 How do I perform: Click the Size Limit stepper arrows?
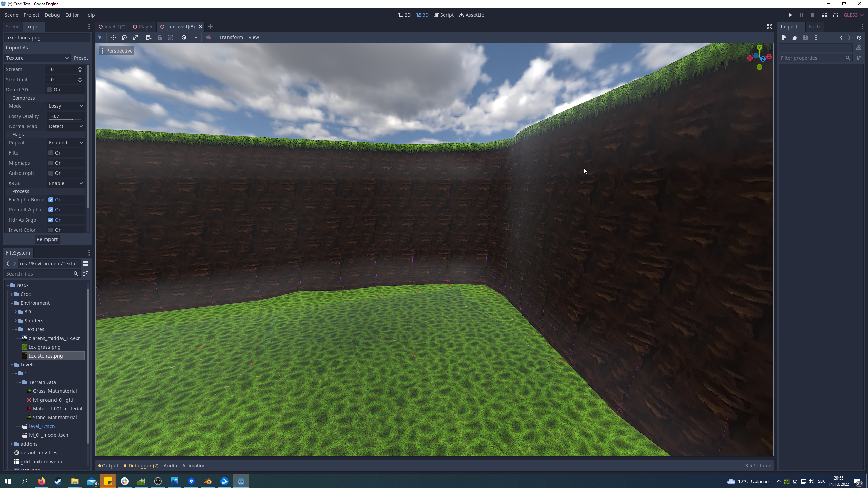coord(80,80)
